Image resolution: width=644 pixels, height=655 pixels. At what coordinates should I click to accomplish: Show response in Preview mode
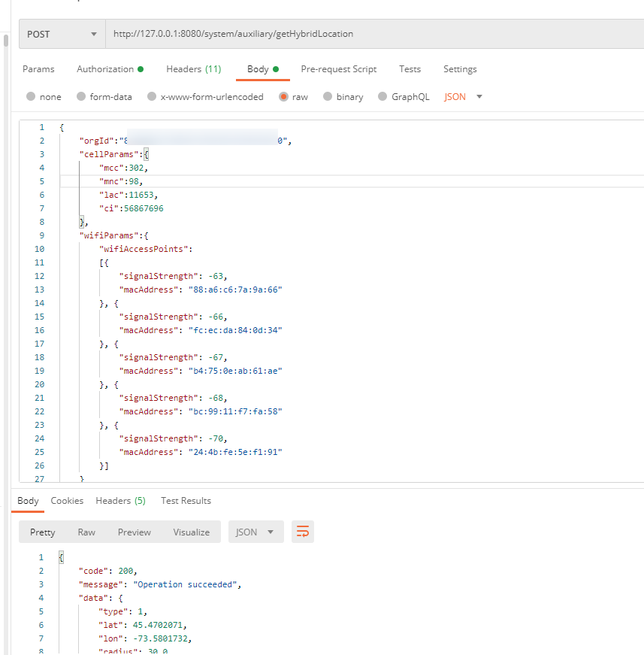[x=135, y=532]
